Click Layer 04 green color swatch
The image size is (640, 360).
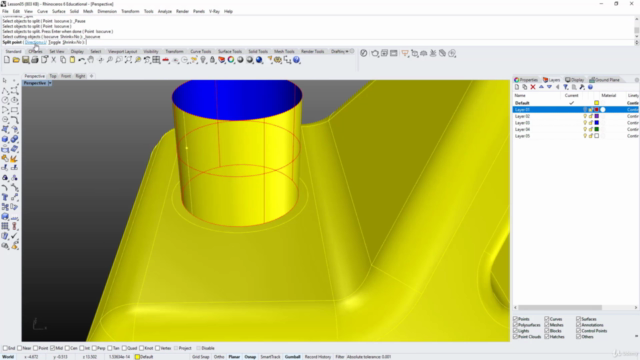coord(597,129)
